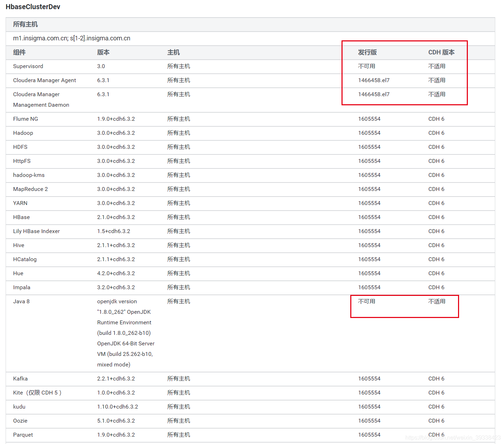Click Flume NG version 1.9.0+cdh6.3.2

tap(116, 119)
